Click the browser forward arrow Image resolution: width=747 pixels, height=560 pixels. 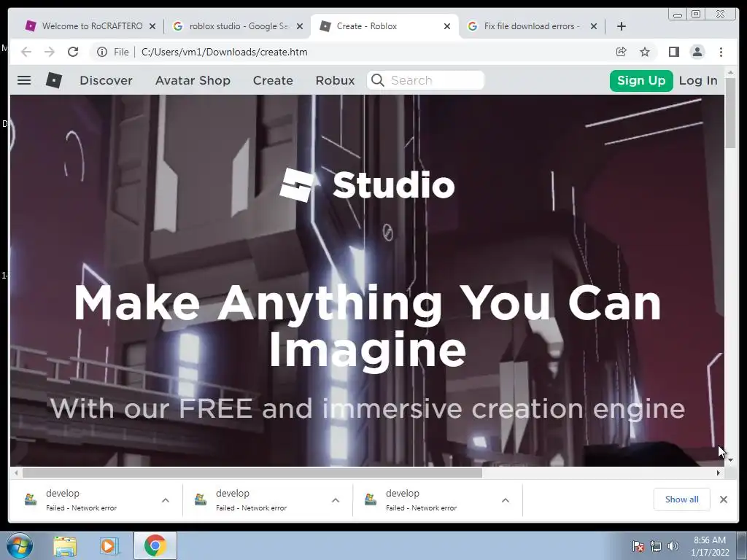50,52
